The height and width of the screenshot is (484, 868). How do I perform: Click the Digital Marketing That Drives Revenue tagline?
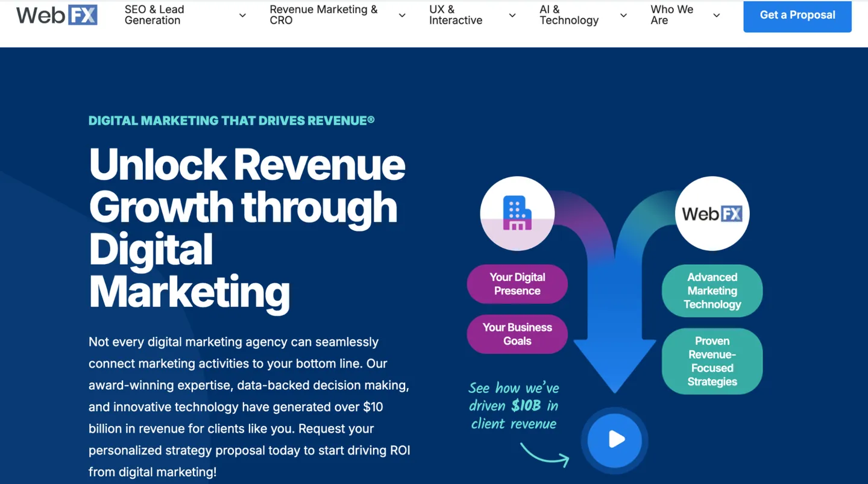[231, 121]
